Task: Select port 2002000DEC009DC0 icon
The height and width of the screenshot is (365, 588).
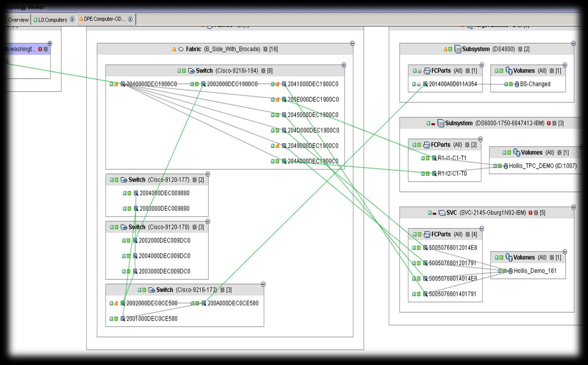Action: pos(135,241)
